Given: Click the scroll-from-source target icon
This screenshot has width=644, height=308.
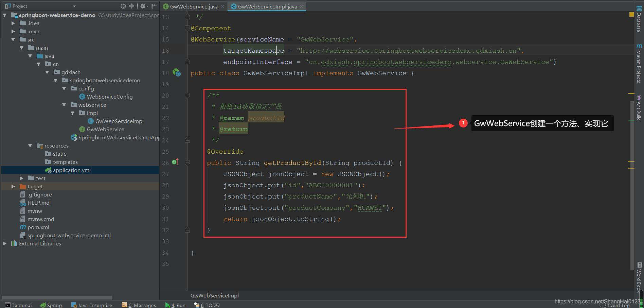Looking at the screenshot, I should click(123, 6).
